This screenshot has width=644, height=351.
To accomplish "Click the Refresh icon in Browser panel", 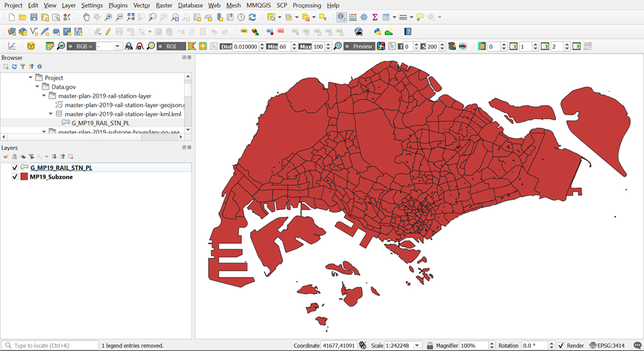I will click(x=14, y=67).
